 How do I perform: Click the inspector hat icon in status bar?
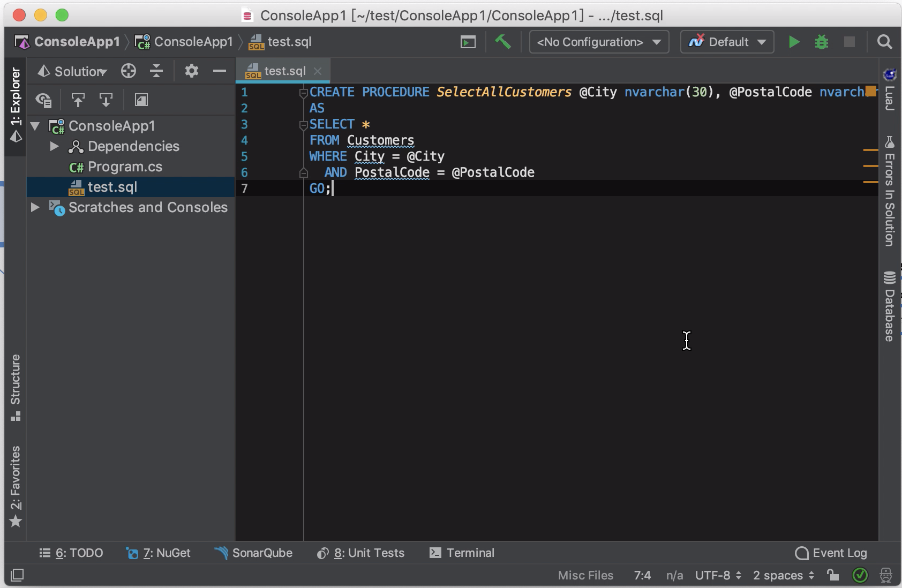coord(886,576)
